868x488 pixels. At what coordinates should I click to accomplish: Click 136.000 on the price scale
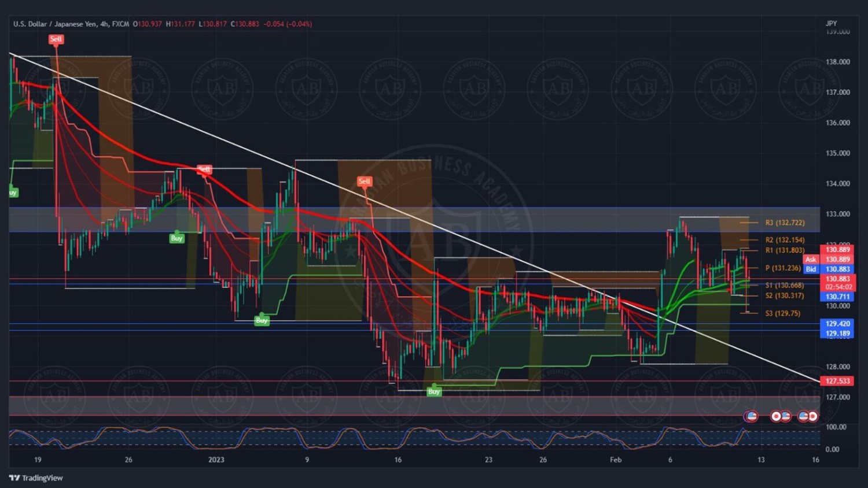pos(838,123)
